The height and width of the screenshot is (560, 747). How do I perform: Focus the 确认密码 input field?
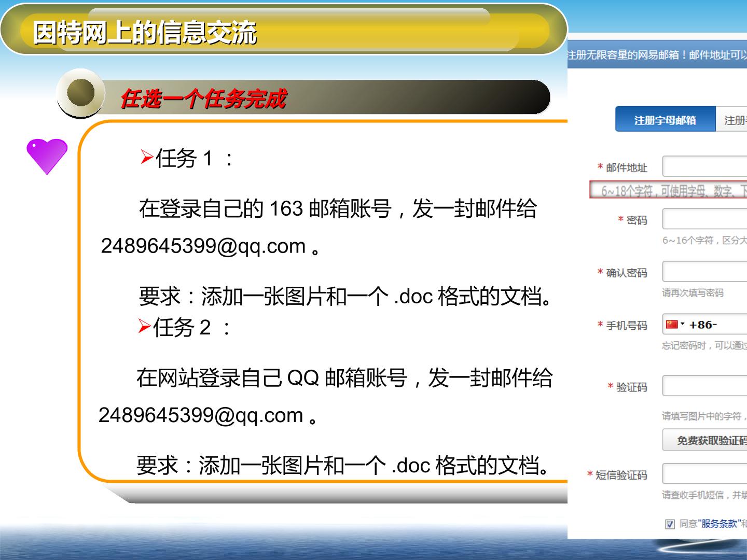[x=705, y=272]
